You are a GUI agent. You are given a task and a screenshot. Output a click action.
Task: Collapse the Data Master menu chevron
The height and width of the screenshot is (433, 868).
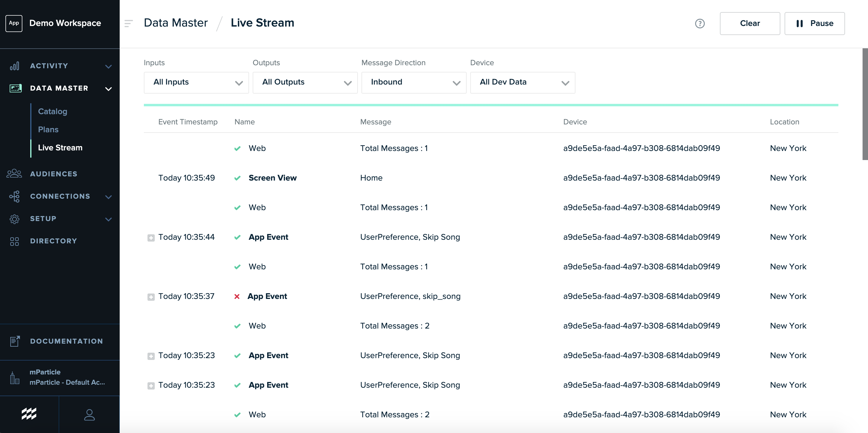(108, 89)
